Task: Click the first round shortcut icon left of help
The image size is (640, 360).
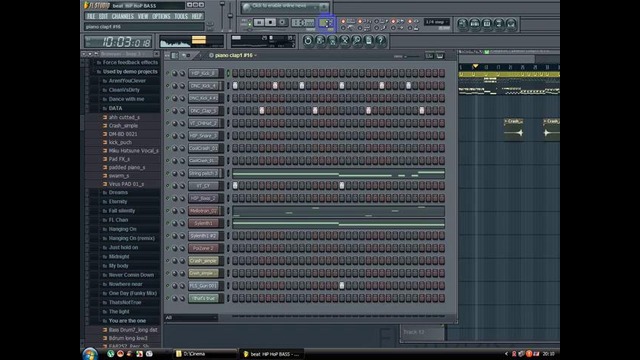Action: pos(308,40)
